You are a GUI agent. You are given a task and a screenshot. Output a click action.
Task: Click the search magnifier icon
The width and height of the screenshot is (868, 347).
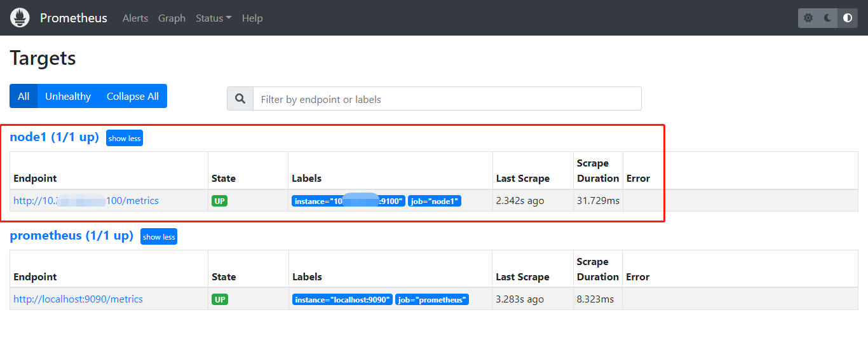(x=240, y=99)
